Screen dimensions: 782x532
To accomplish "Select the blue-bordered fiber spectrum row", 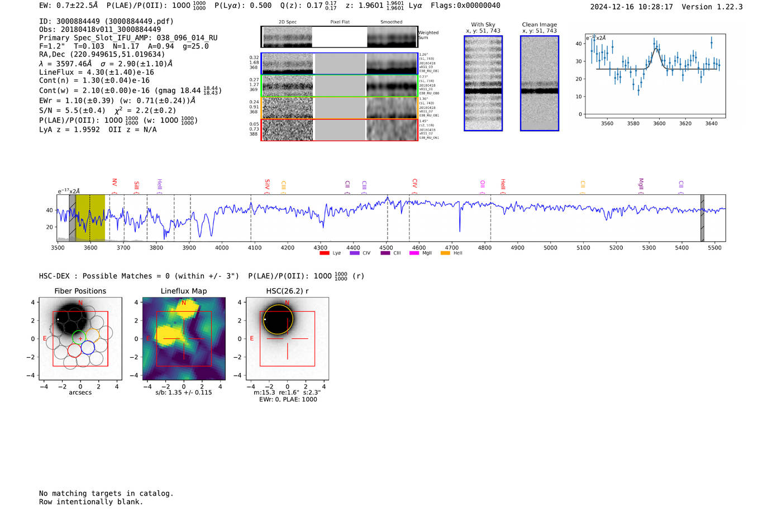I will point(339,64).
